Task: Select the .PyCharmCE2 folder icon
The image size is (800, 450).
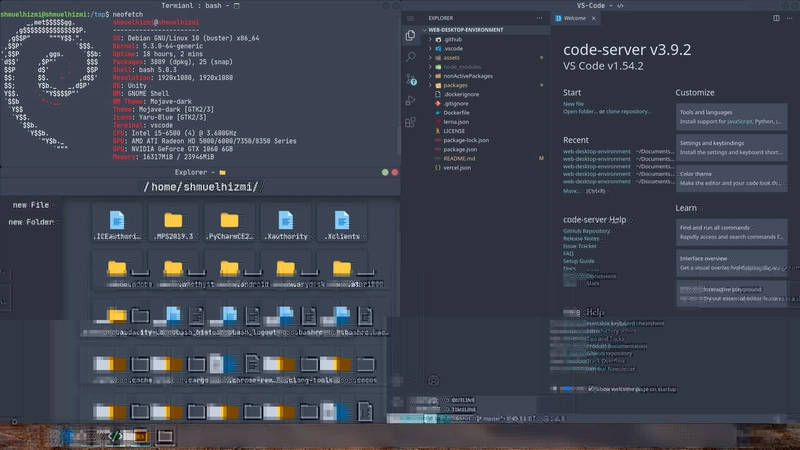Action: 230,220
